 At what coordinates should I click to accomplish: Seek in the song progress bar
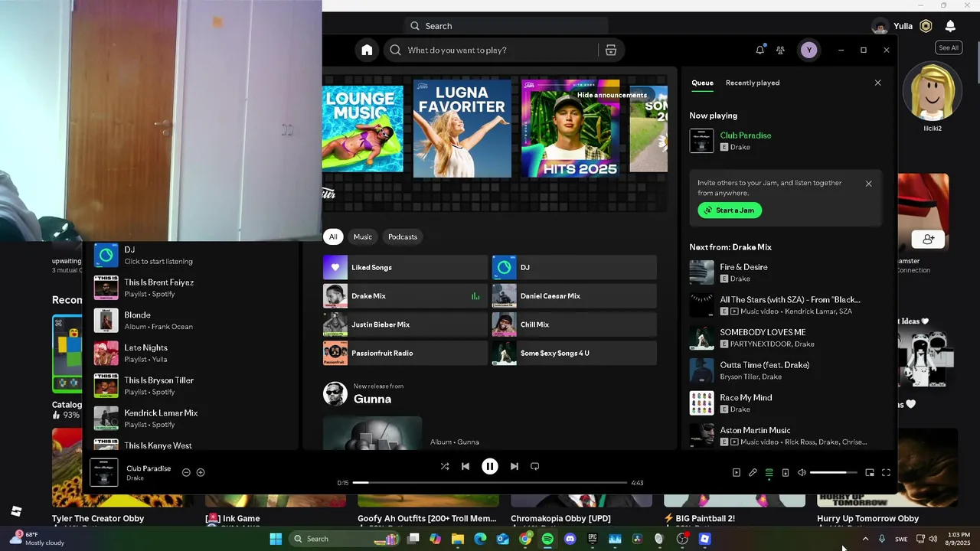point(490,483)
